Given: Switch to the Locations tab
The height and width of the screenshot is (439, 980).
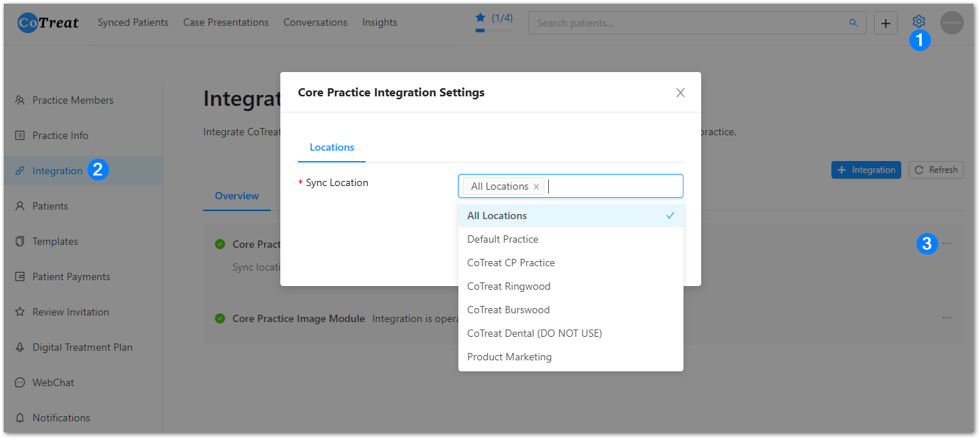Looking at the screenshot, I should [x=332, y=147].
